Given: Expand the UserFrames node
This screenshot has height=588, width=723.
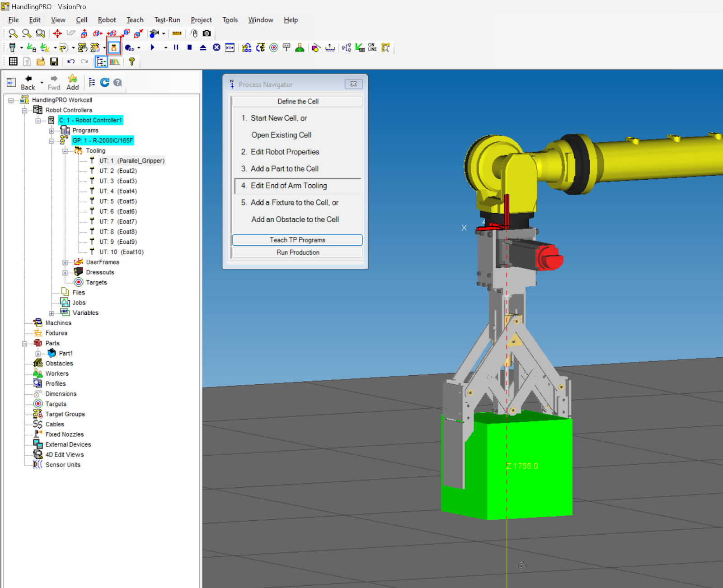Looking at the screenshot, I should coord(65,263).
